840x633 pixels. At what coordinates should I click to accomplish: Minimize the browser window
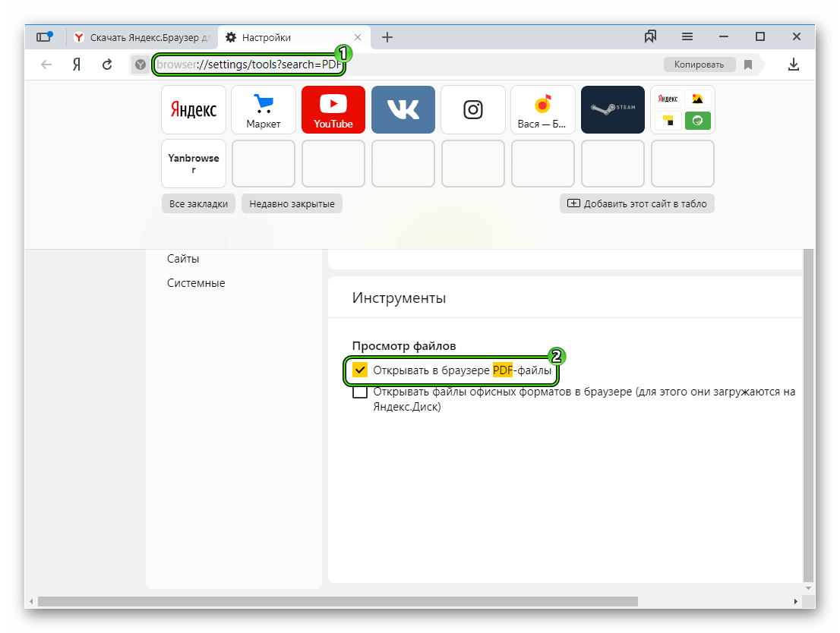pyautogui.click(x=724, y=36)
